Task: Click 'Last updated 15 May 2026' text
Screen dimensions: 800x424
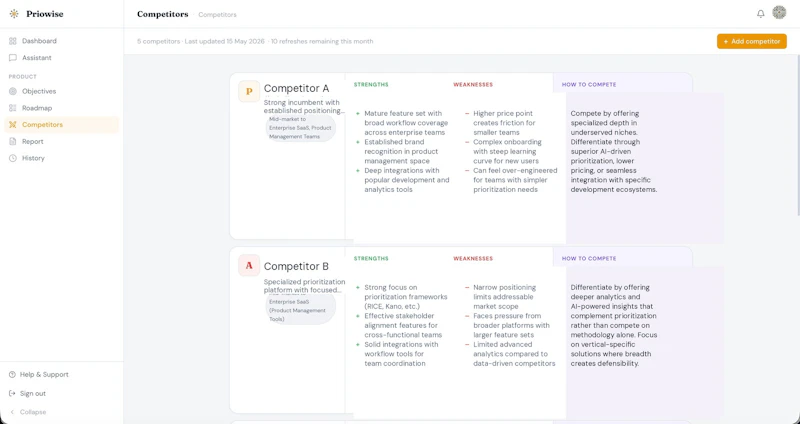Action: pos(224,41)
